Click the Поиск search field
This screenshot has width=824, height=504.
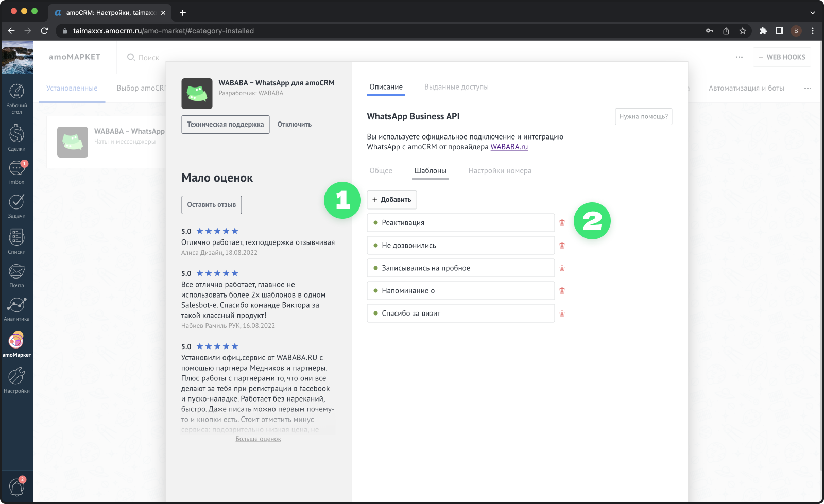149,58
